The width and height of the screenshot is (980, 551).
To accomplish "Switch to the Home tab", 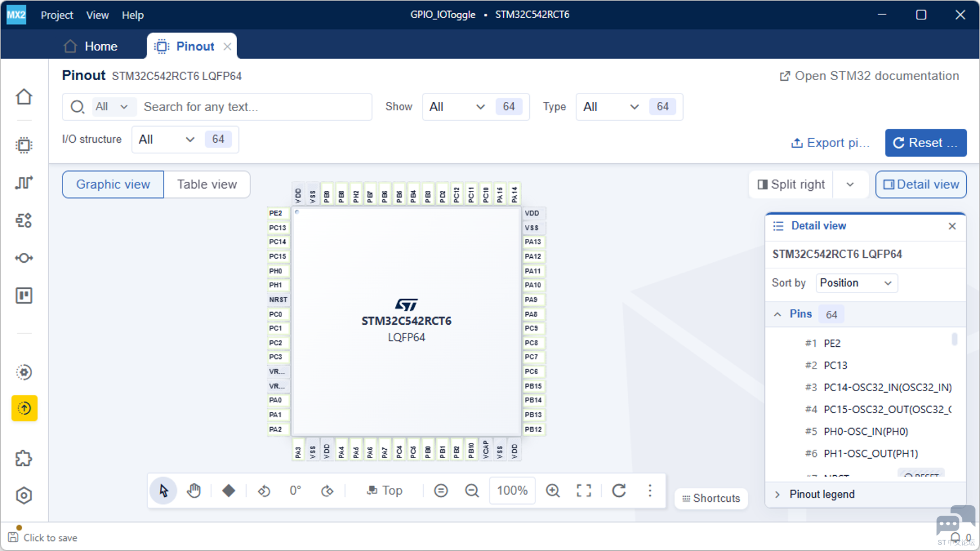I will point(91,46).
